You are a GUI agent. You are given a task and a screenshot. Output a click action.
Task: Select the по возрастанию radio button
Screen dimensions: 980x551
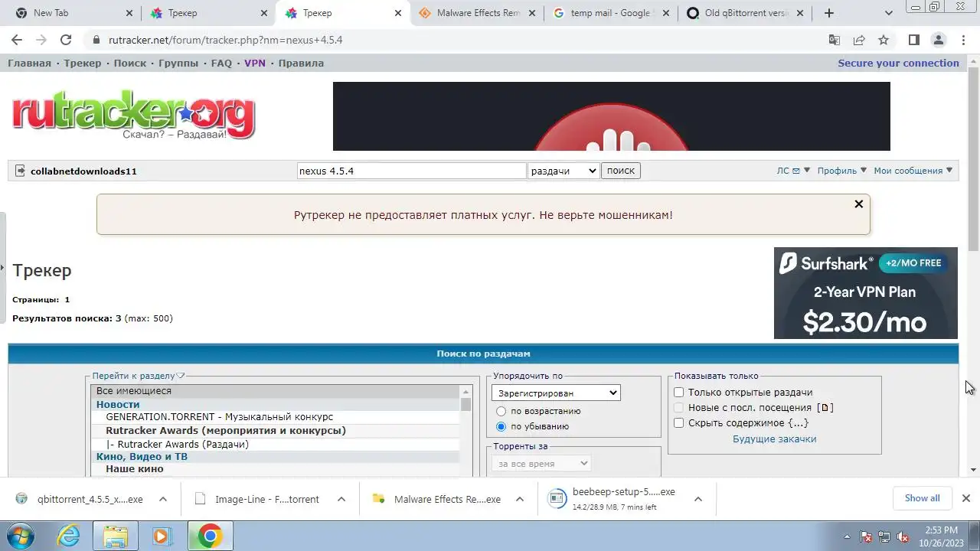tap(501, 411)
